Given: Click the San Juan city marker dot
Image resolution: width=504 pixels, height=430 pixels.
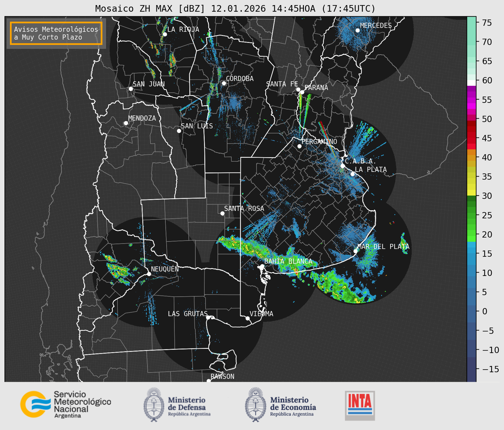Looking at the screenshot, I should 131,89.
